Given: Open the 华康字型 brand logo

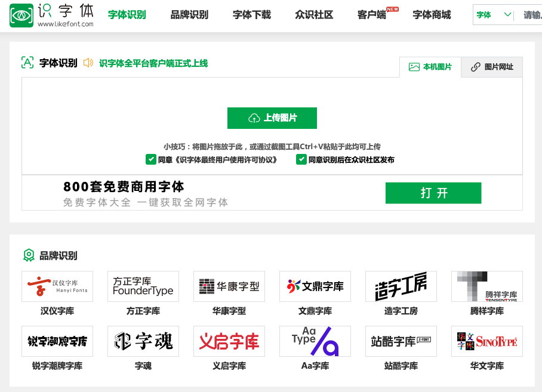Looking at the screenshot, I should coord(229,286).
